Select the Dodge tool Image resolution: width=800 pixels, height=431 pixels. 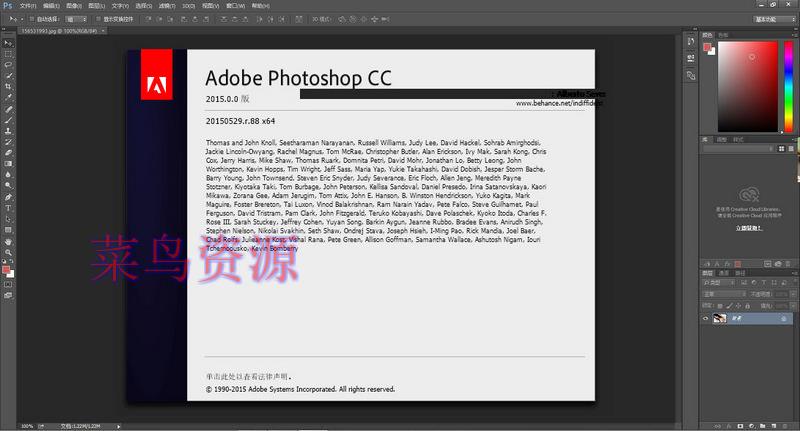[8, 185]
